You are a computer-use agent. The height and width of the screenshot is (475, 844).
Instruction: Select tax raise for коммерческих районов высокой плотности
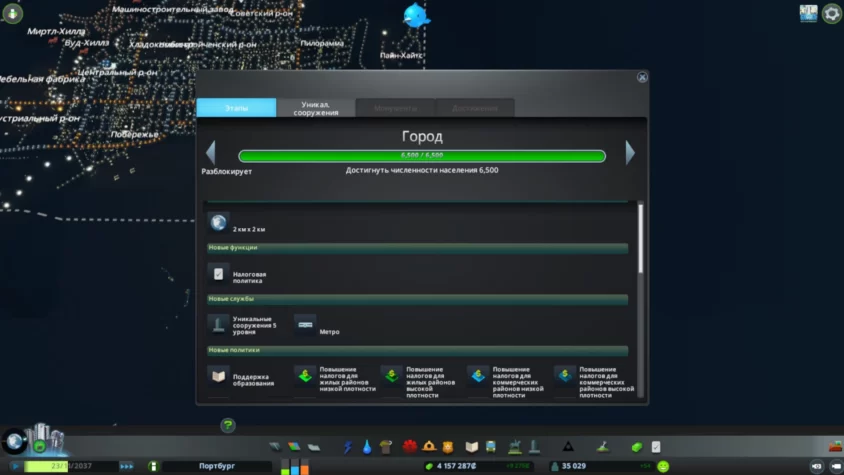point(594,382)
